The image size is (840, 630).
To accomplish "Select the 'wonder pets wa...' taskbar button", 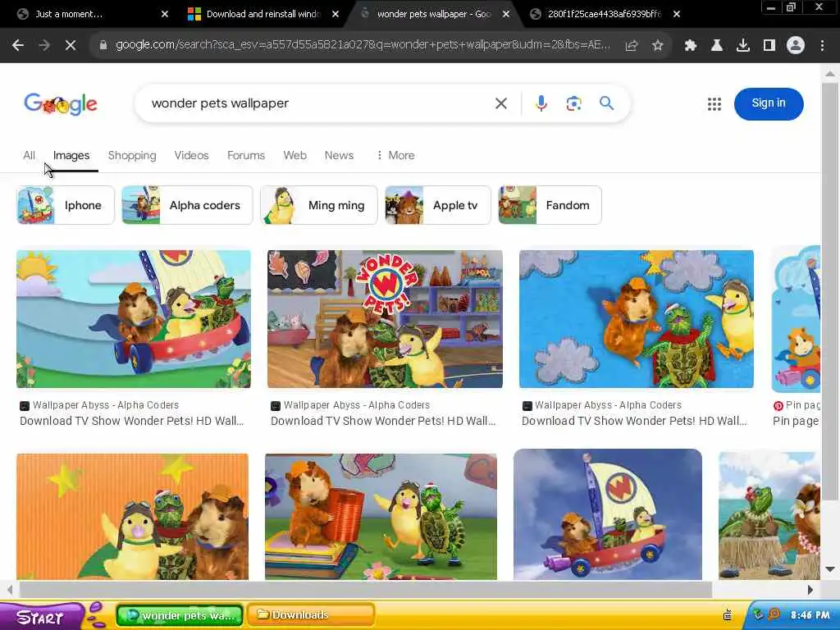I will 180,615.
